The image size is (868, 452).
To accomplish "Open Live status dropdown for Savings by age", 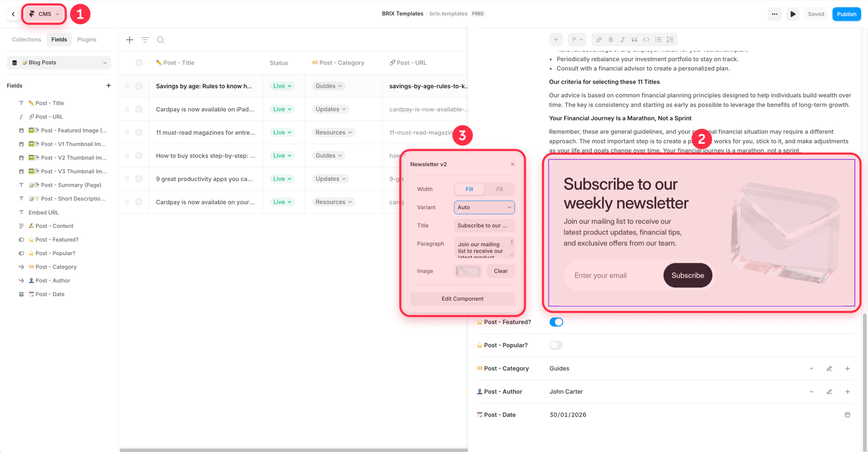I will point(282,86).
